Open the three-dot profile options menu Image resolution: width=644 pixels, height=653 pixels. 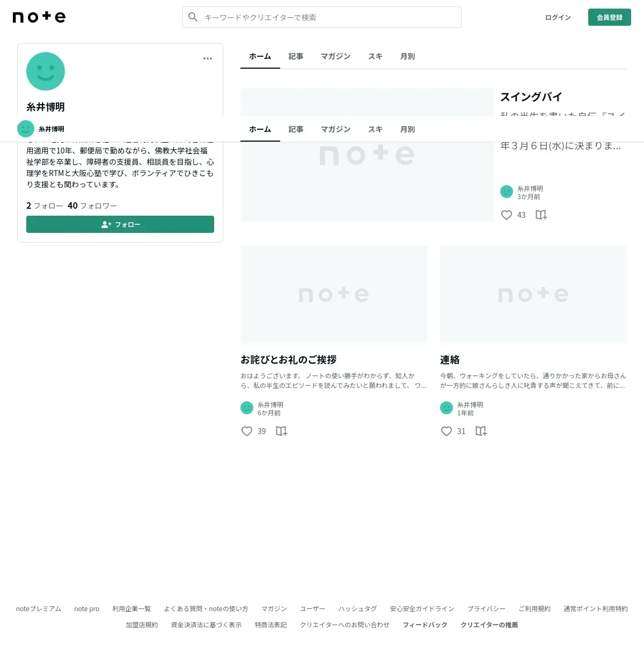tap(208, 58)
